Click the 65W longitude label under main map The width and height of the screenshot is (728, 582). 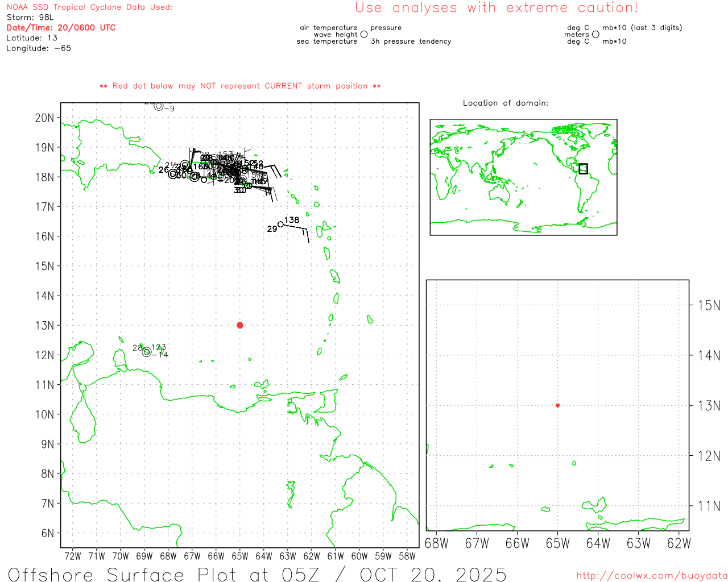point(239,556)
